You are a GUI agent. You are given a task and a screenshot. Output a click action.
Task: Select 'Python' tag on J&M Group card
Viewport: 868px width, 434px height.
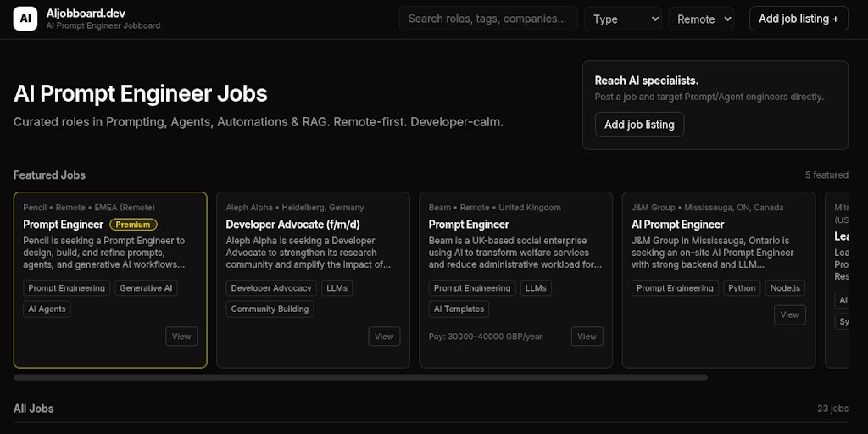click(x=742, y=288)
